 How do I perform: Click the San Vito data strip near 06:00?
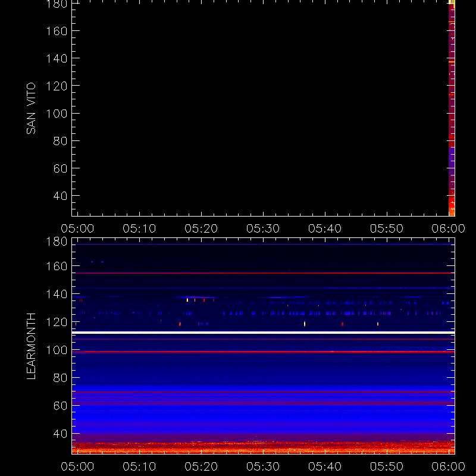(452, 108)
